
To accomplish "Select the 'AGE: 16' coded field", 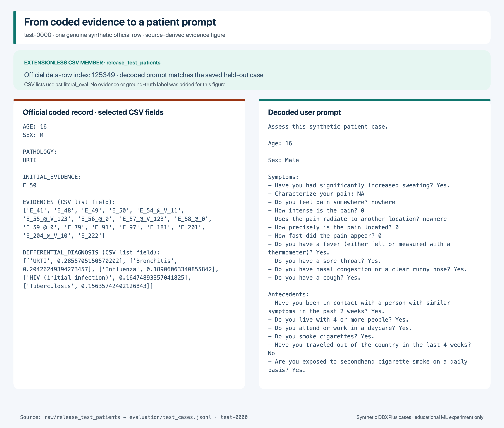I will pyautogui.click(x=35, y=127).
